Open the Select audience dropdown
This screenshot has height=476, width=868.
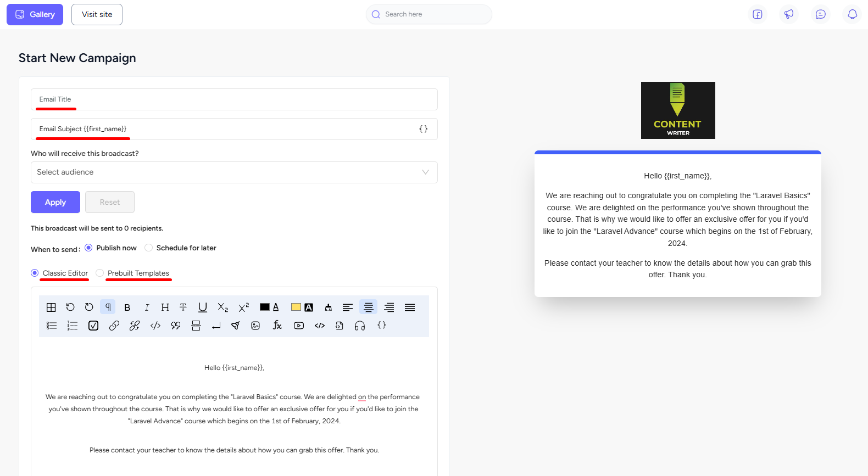(234, 172)
